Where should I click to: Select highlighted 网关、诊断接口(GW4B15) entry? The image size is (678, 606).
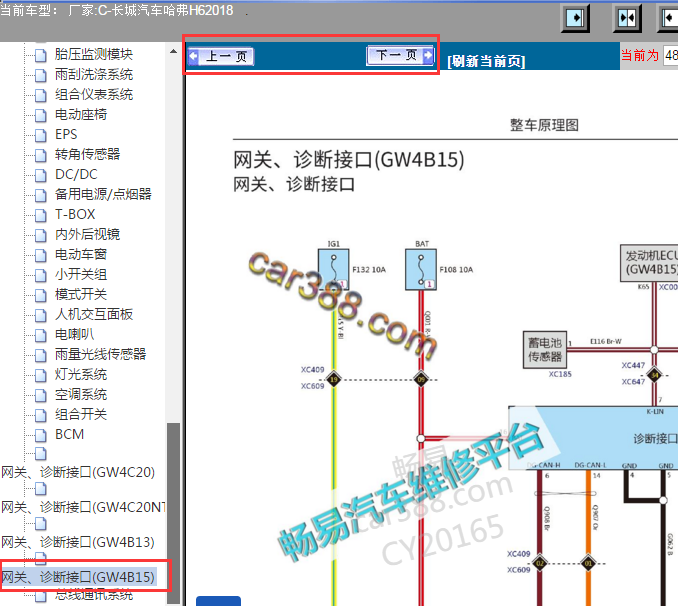coord(78,577)
